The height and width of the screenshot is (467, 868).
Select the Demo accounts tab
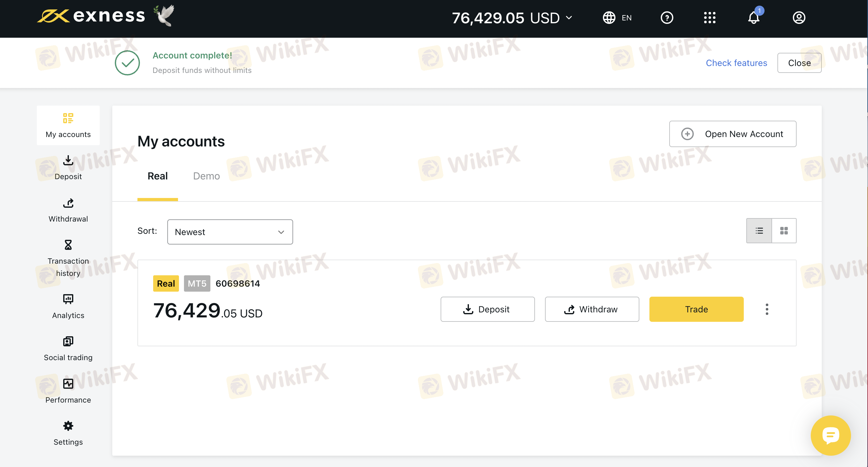click(206, 176)
